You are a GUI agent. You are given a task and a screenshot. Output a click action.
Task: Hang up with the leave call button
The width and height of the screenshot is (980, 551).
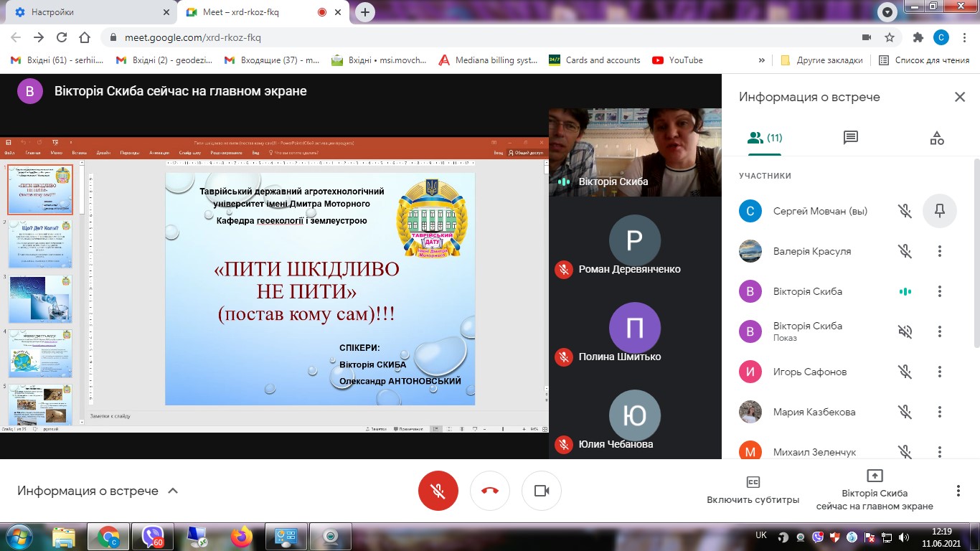[x=490, y=491]
